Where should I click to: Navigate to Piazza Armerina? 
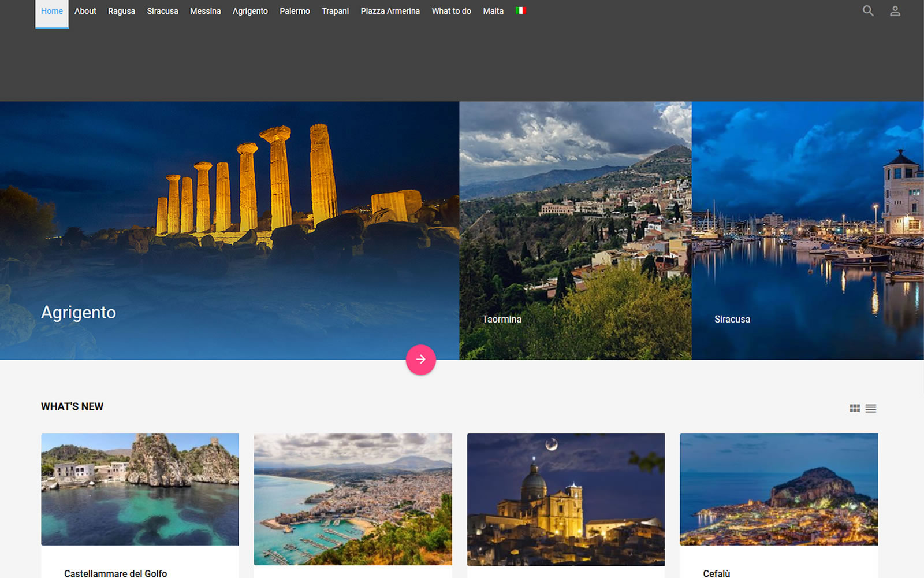click(x=390, y=12)
